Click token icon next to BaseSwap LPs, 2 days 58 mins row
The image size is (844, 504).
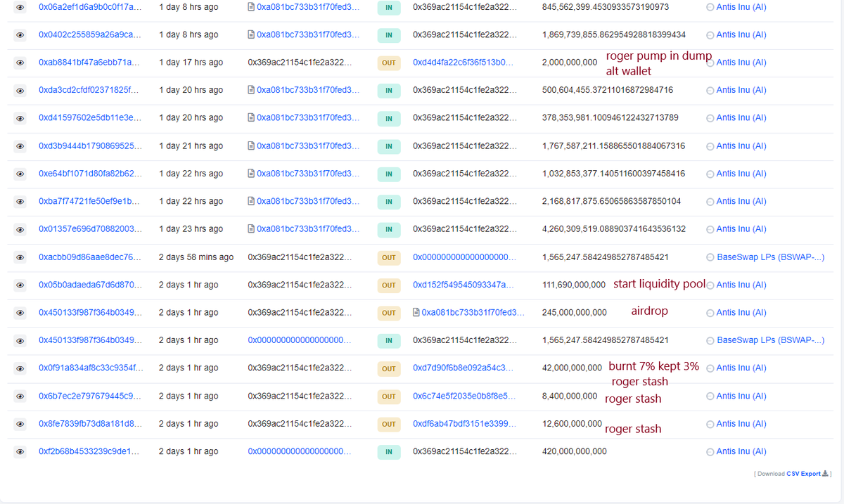(710, 257)
